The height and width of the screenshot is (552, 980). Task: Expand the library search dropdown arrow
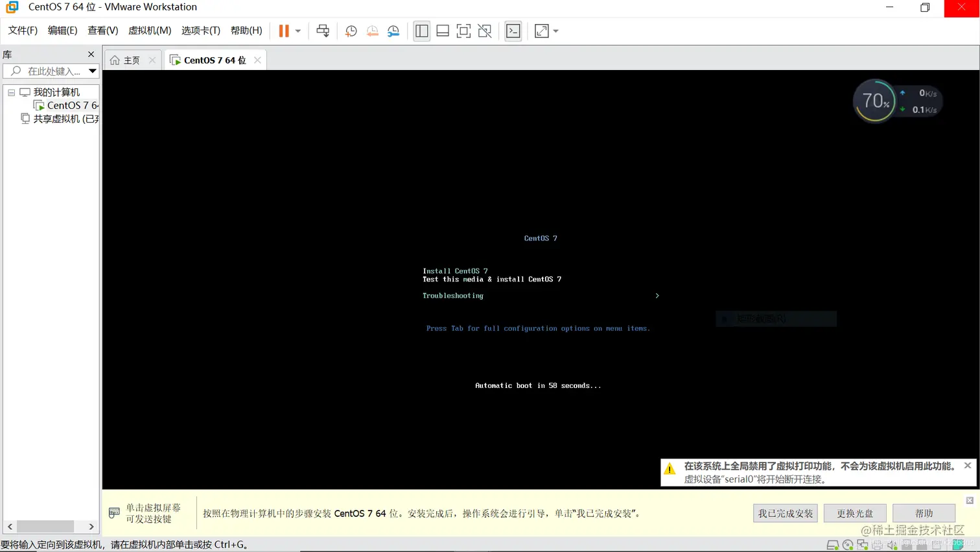click(x=93, y=71)
